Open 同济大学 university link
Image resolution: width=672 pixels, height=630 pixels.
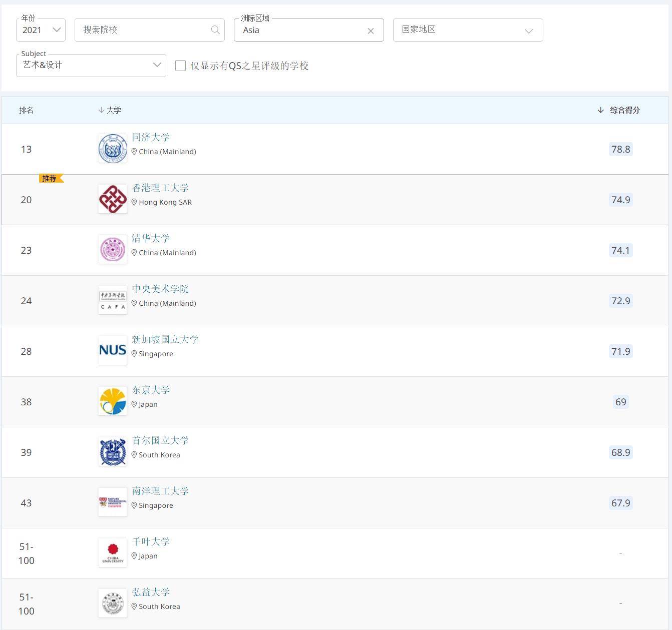(x=151, y=137)
